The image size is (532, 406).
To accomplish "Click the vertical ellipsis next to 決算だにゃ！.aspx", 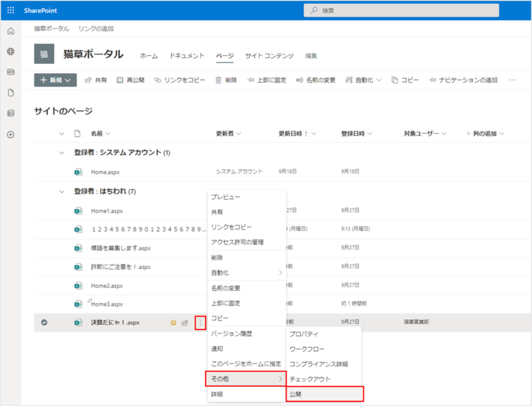I will (199, 323).
